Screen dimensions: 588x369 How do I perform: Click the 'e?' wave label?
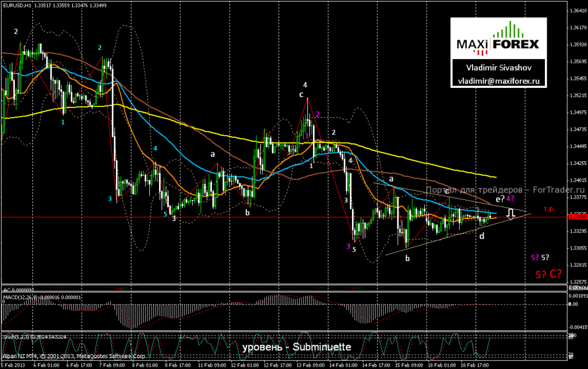(x=500, y=199)
